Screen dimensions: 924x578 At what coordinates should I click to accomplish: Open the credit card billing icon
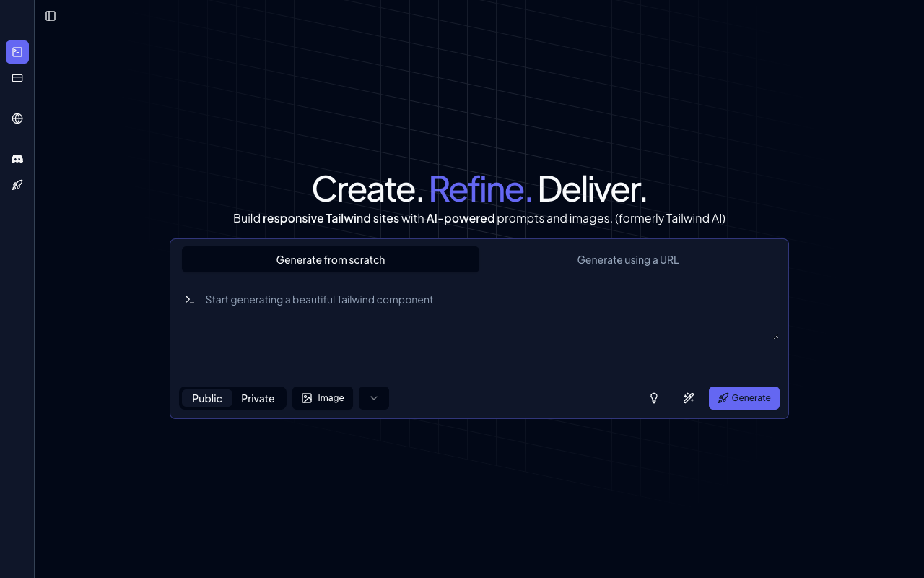(x=17, y=78)
